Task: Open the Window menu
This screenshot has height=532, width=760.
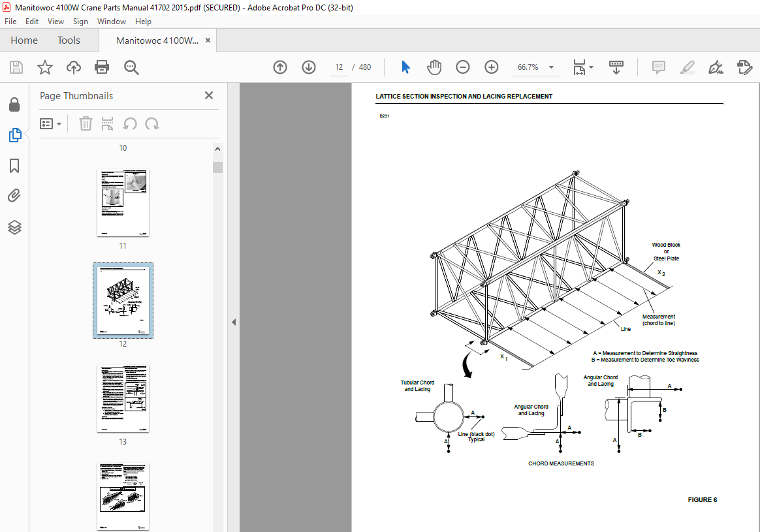Action: tap(112, 22)
